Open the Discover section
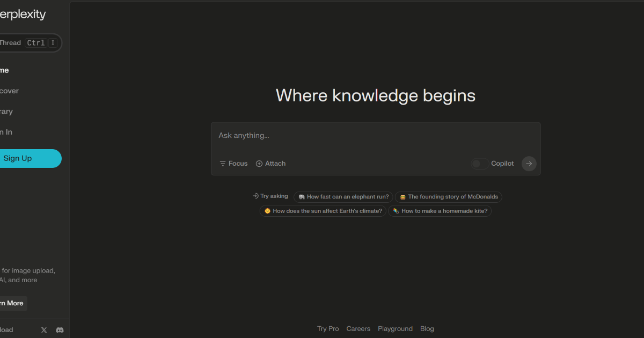 click(x=9, y=91)
